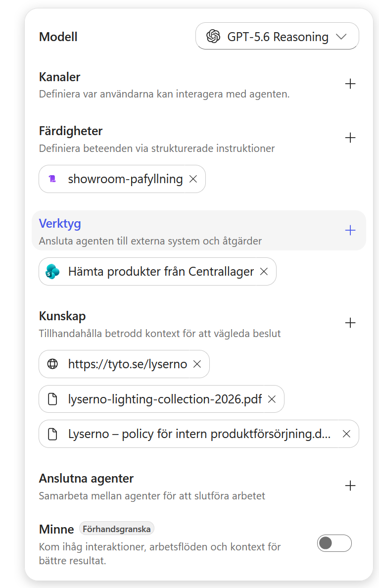The image size is (379, 588).
Task: Remove https://tyto.se/lyserno knowledge source
Action: (x=197, y=364)
